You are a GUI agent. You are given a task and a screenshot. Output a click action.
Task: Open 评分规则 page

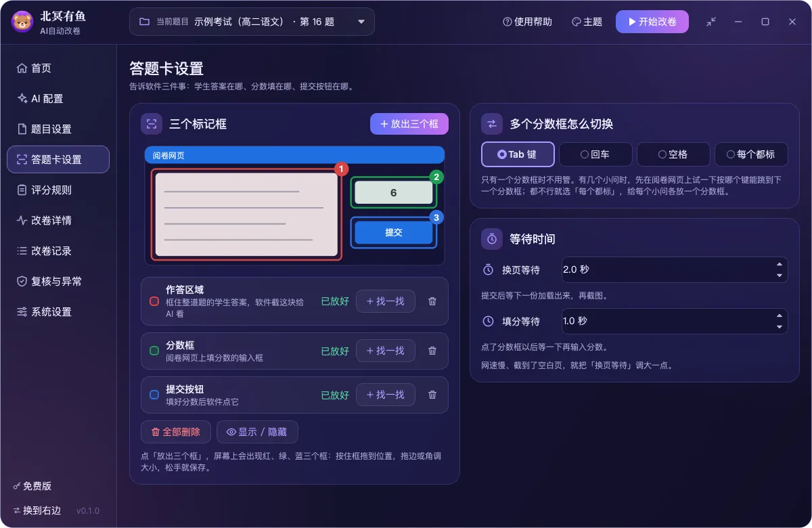(x=58, y=190)
